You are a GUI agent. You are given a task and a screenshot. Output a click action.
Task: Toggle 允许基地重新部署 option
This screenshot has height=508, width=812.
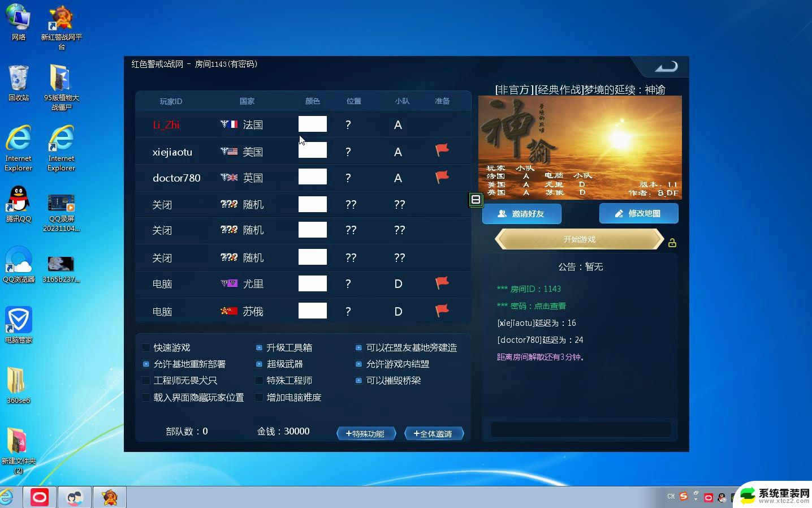146,364
